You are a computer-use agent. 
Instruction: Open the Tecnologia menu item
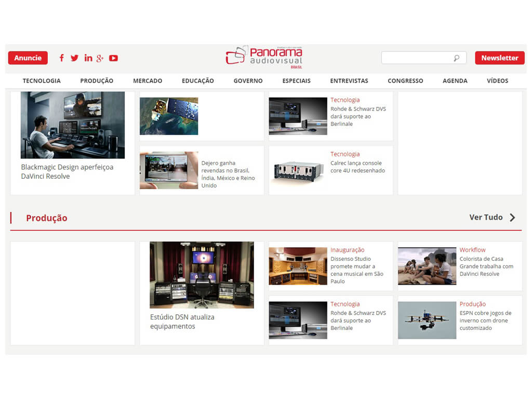tap(42, 81)
